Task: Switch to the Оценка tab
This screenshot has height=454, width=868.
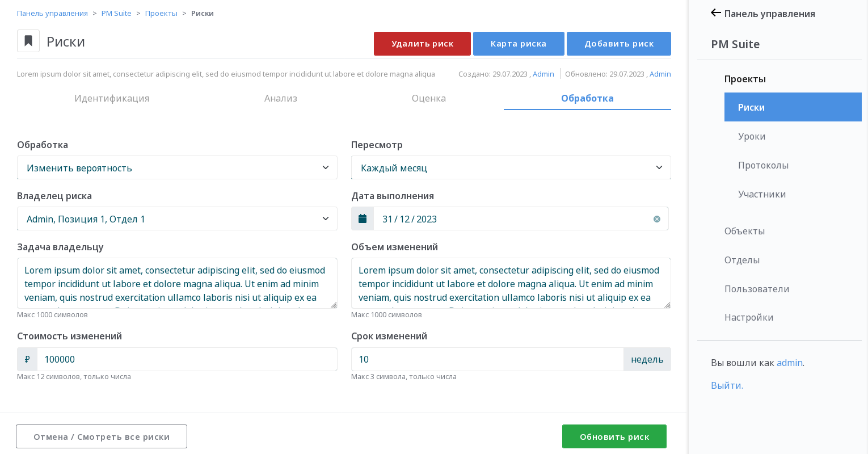Action: point(429,98)
